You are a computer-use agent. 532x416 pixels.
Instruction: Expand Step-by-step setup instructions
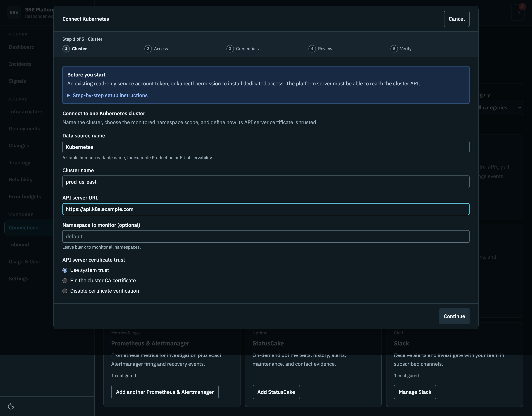(x=108, y=95)
